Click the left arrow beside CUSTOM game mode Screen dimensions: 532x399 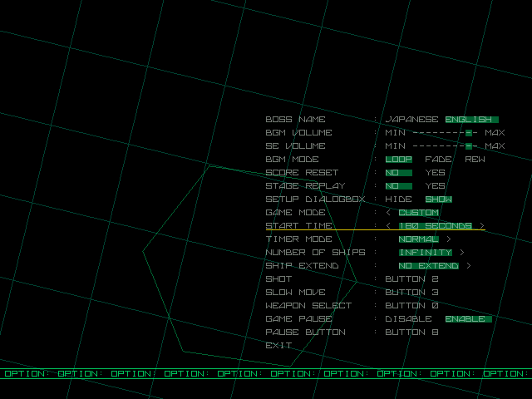pos(388,213)
